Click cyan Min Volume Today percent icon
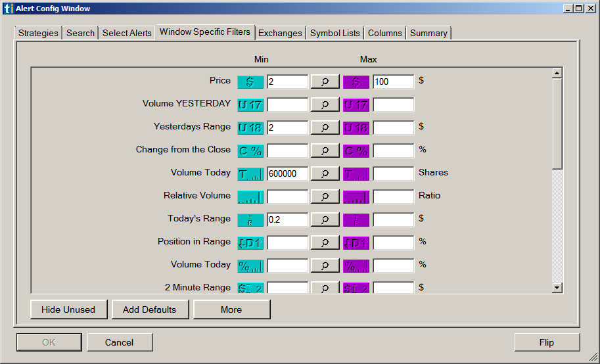 (x=250, y=265)
